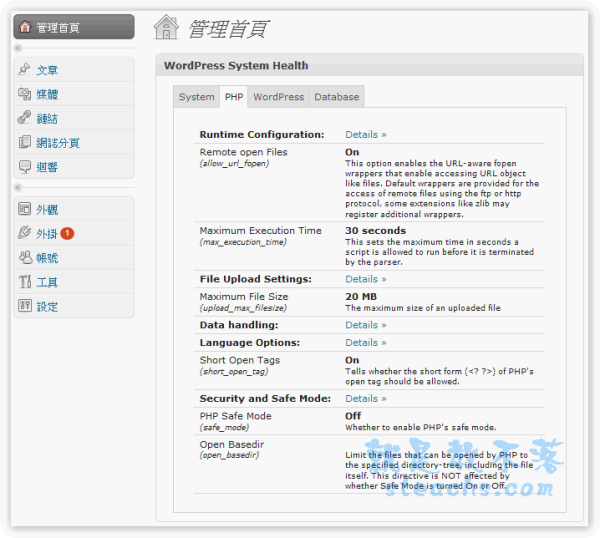
Task: Click the 'Off' value for safe mode
Action: [353, 416]
